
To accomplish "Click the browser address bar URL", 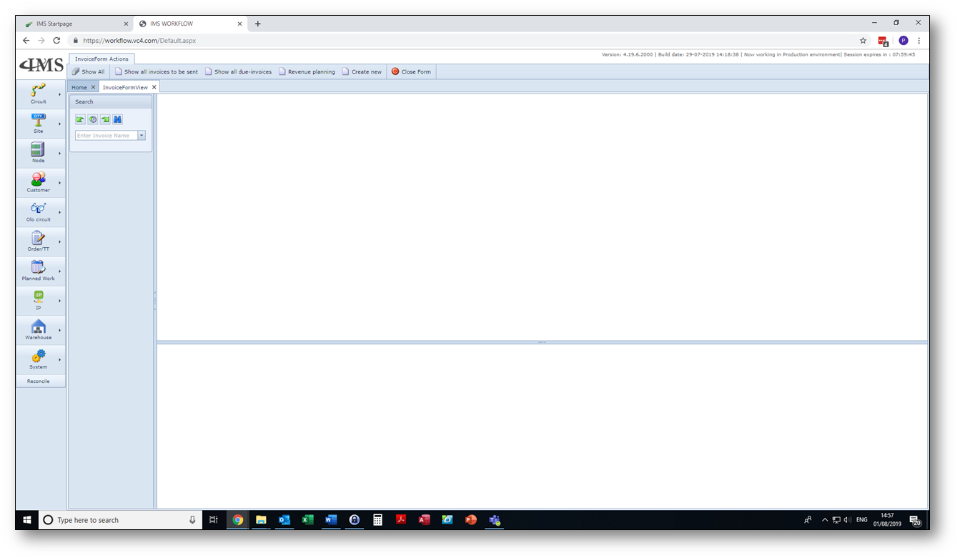I will (139, 41).
